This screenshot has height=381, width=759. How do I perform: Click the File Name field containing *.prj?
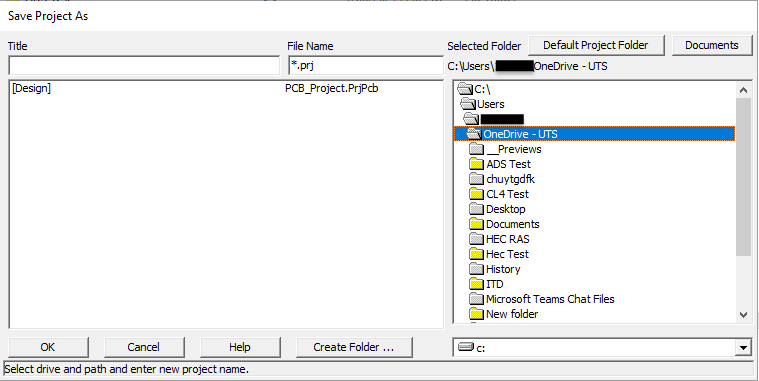365,65
